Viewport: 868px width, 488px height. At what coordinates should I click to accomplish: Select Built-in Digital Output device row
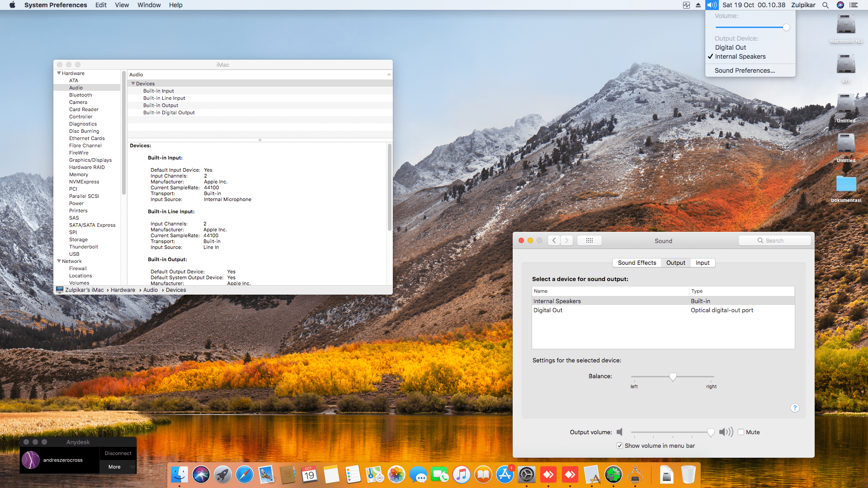click(x=260, y=113)
